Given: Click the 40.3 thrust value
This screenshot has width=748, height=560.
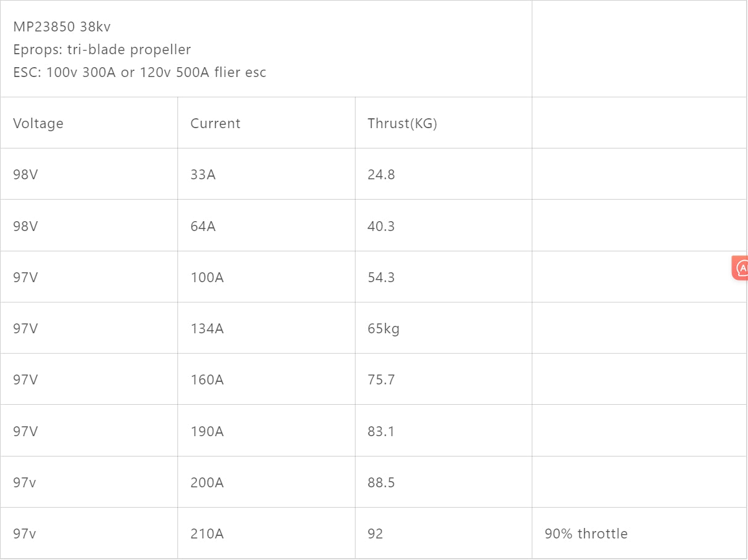Looking at the screenshot, I should click(381, 226).
